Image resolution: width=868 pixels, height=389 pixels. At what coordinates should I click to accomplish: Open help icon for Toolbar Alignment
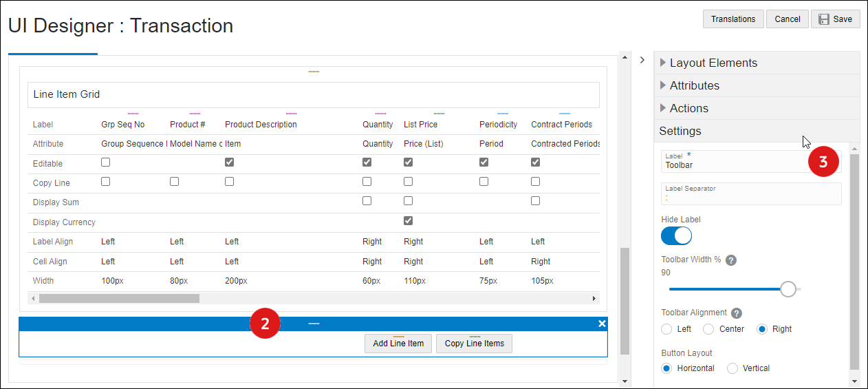tap(736, 313)
